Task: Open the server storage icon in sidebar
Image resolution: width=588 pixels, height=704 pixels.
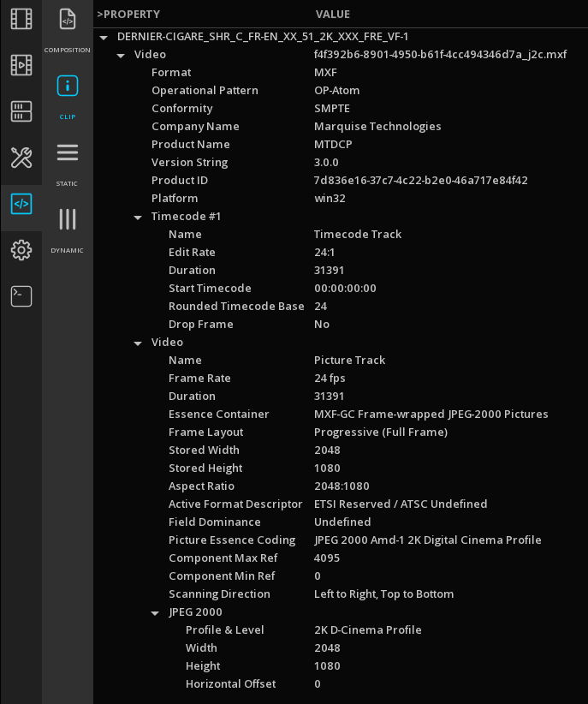Action: coord(21,111)
